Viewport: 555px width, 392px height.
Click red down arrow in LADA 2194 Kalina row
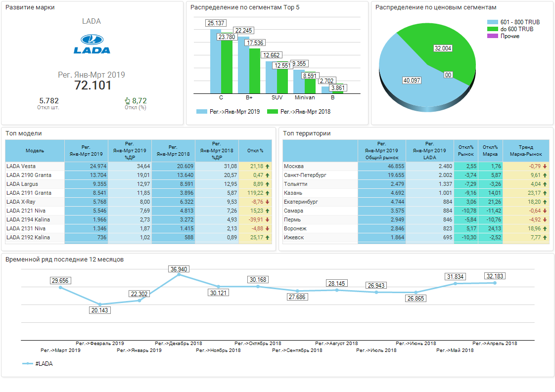click(267, 220)
